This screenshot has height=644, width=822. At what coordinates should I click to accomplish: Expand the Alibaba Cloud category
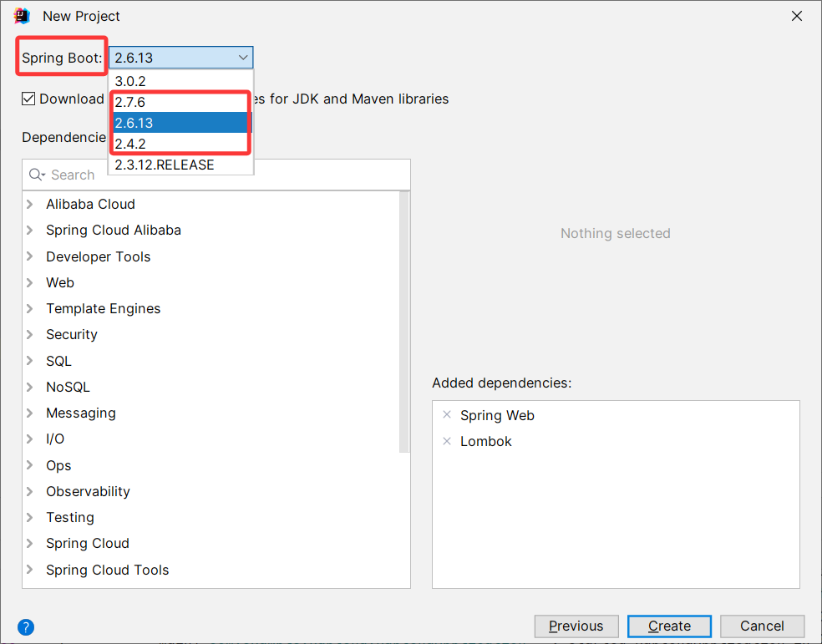[x=30, y=204]
